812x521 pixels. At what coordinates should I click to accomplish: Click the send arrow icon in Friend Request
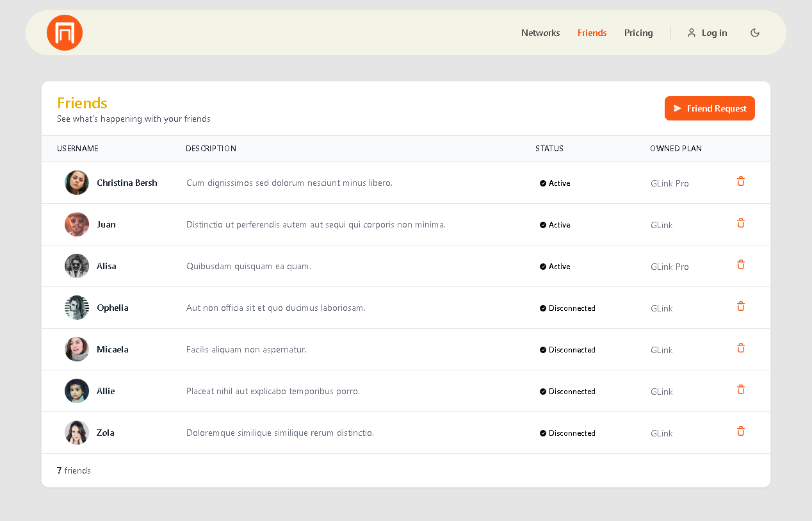tap(678, 108)
